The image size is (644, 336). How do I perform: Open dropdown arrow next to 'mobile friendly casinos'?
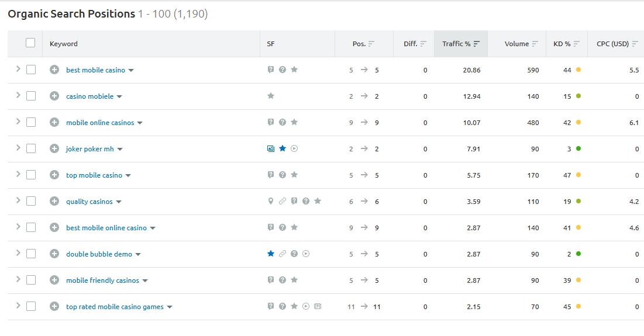tap(145, 281)
